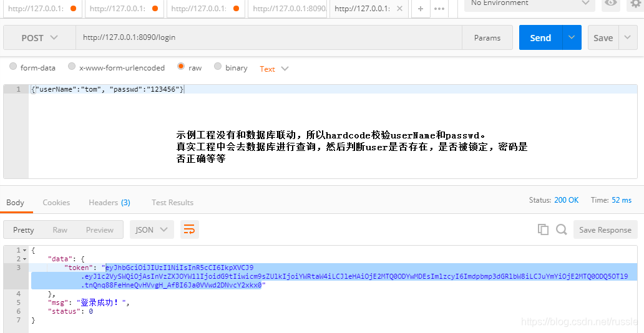Open the manage environments gear icon
Screen dimensions: 644x333
(x=636, y=3)
